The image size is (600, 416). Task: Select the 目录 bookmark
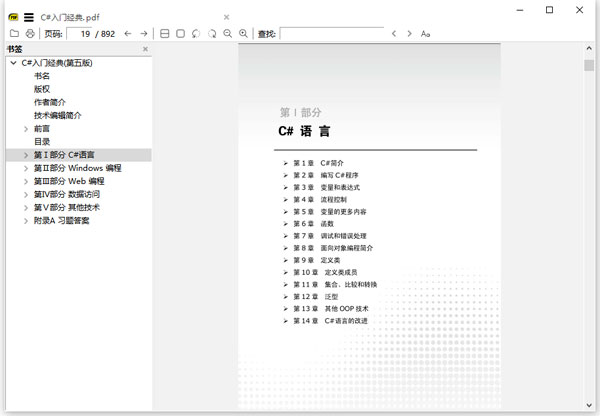point(42,142)
